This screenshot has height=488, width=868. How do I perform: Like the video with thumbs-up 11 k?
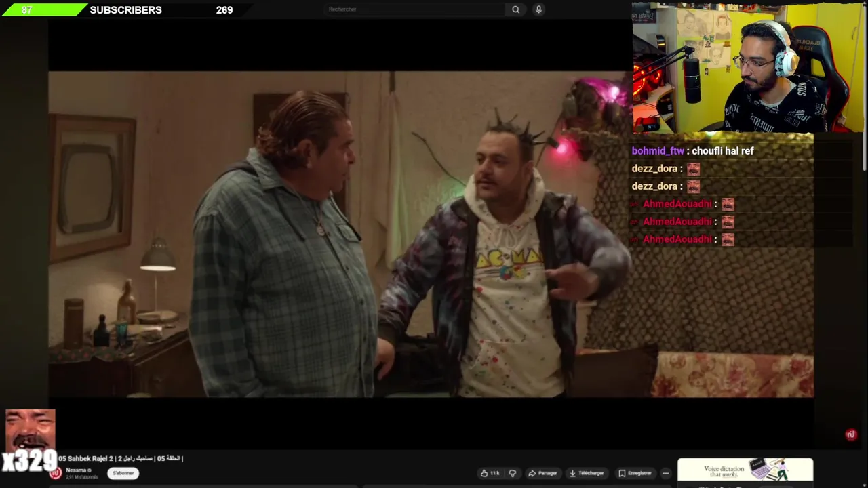click(490, 473)
